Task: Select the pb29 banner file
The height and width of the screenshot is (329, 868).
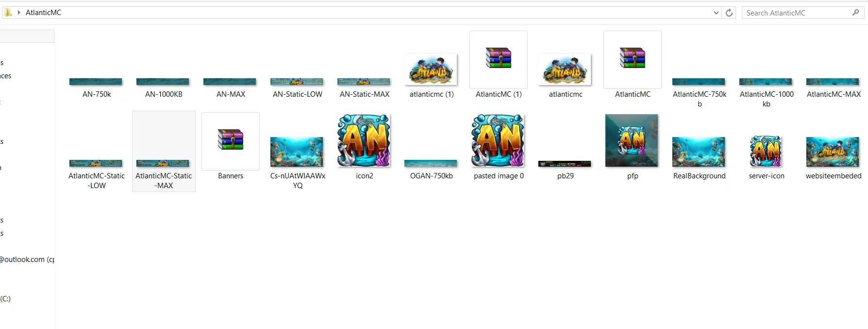Action: 565,164
